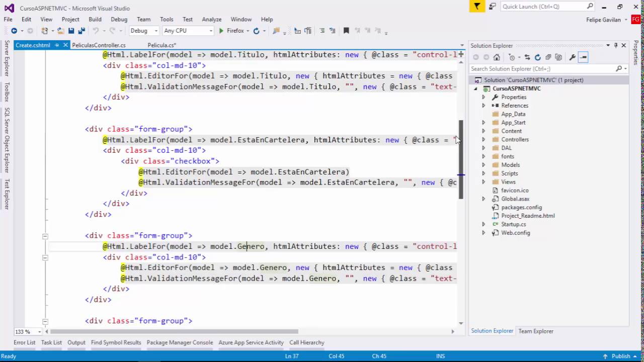This screenshot has width=644, height=362.
Task: Toggle a bookmark with the bookmark icon
Action: pyautogui.click(x=346, y=31)
